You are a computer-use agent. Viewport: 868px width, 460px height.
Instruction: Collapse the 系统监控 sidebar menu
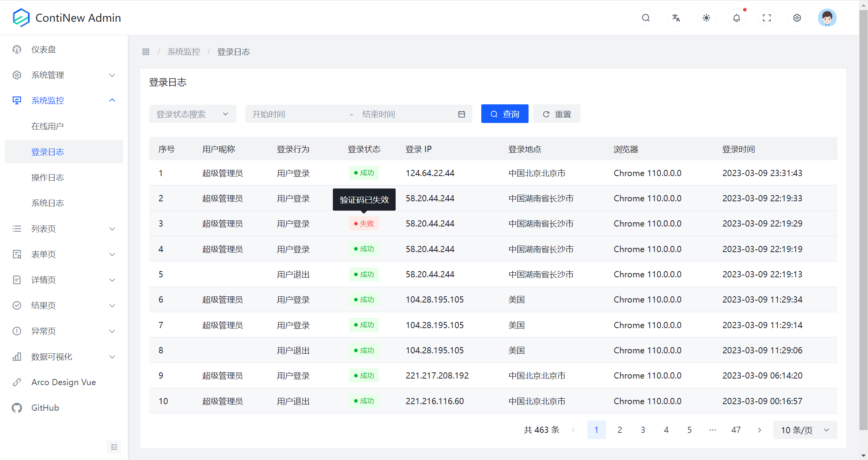point(64,100)
